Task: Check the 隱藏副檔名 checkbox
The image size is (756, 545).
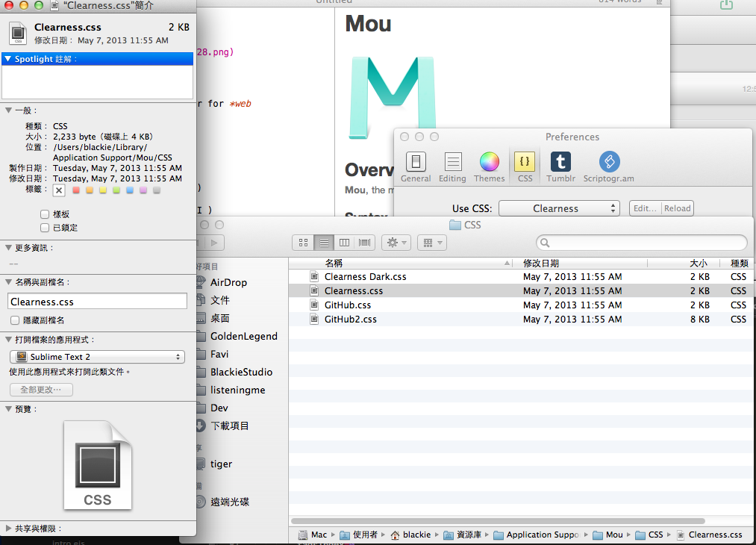Action: coord(15,320)
